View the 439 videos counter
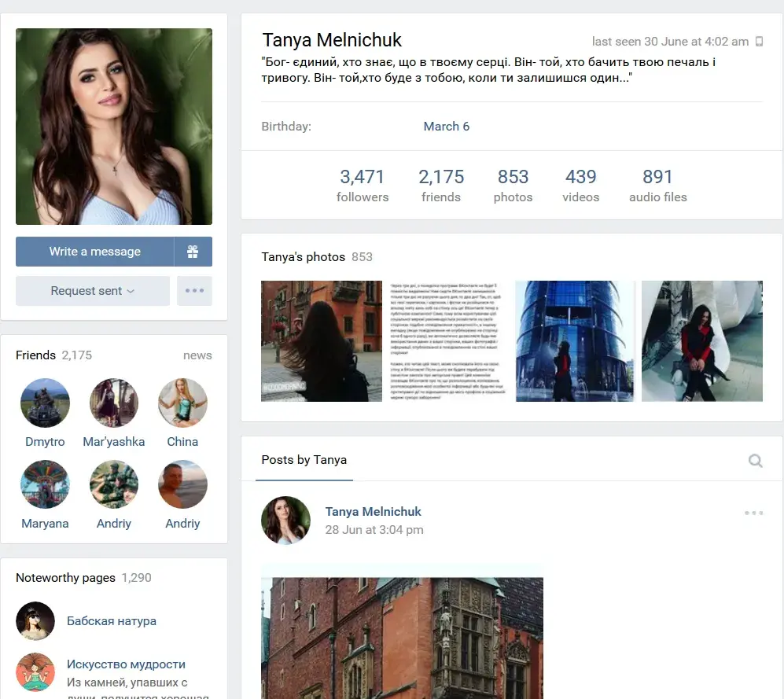This screenshot has width=784, height=699. click(580, 186)
